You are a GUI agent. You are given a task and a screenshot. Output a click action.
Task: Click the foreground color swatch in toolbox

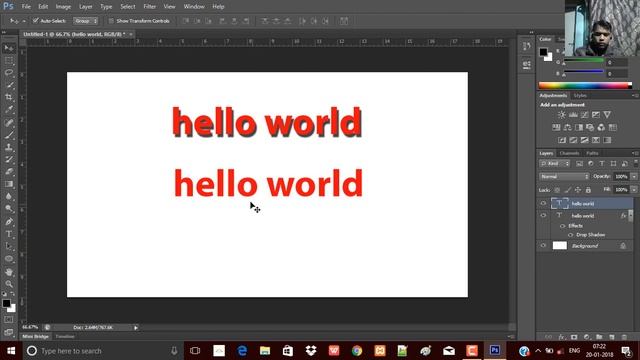point(6,303)
